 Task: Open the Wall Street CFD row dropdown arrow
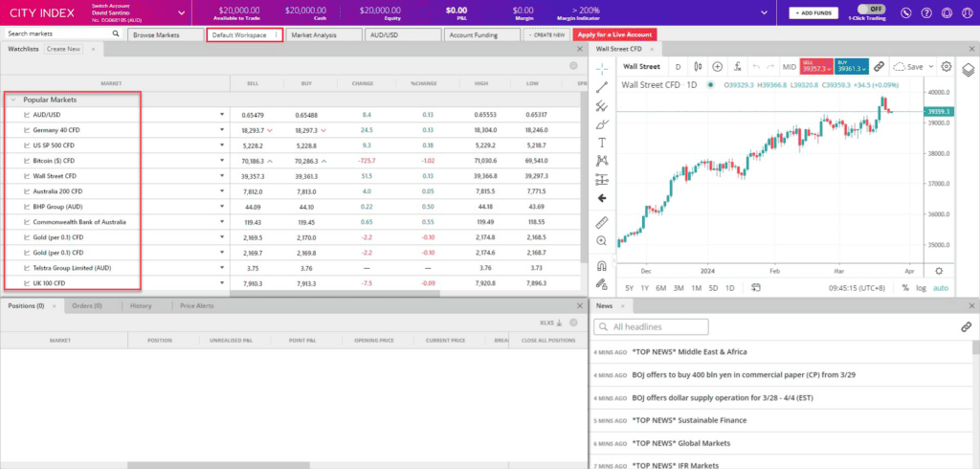tap(221, 176)
